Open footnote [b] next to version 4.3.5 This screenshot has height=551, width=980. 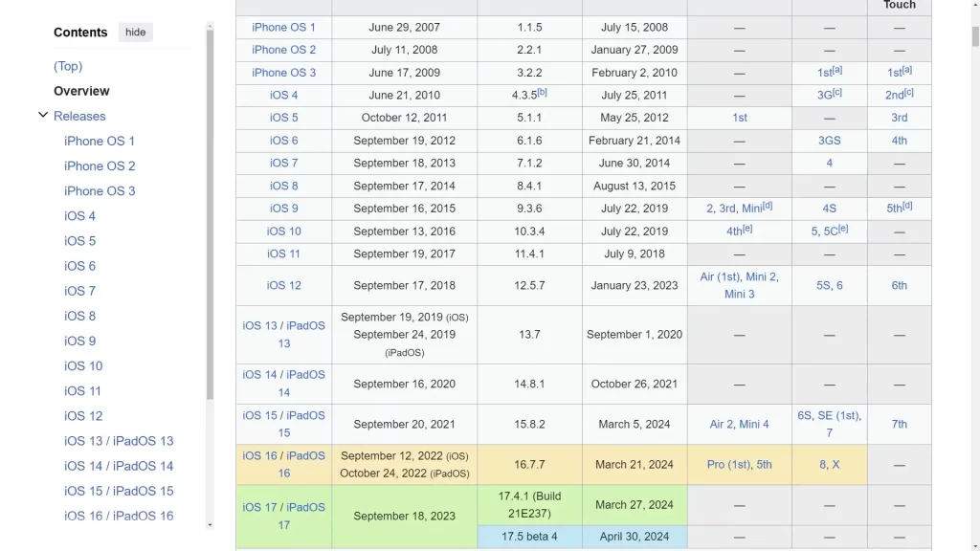tap(544, 91)
